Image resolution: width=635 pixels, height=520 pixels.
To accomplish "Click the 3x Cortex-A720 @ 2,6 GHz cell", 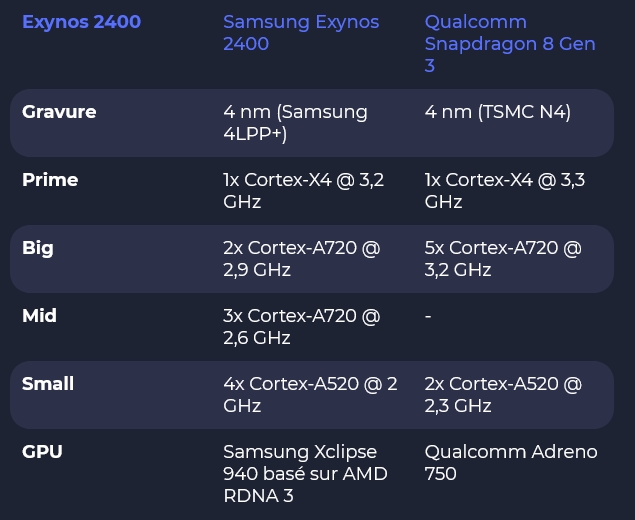I will tap(301, 327).
